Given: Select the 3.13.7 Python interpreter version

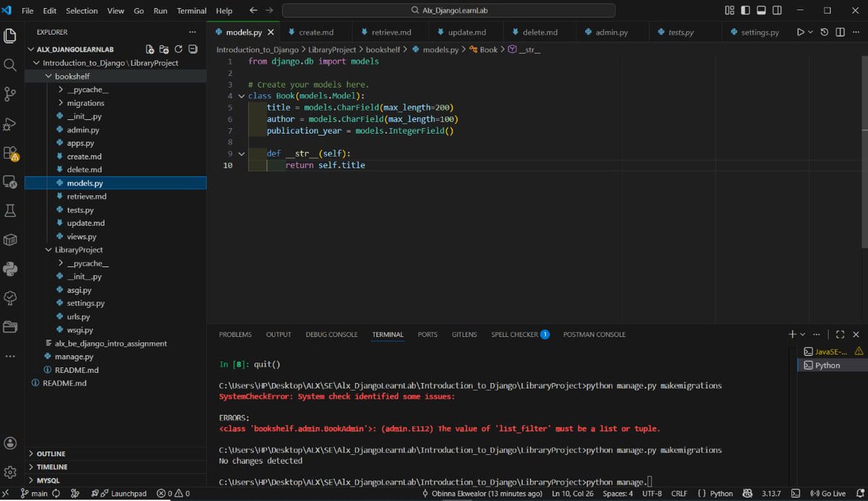Looking at the screenshot, I should (x=771, y=494).
